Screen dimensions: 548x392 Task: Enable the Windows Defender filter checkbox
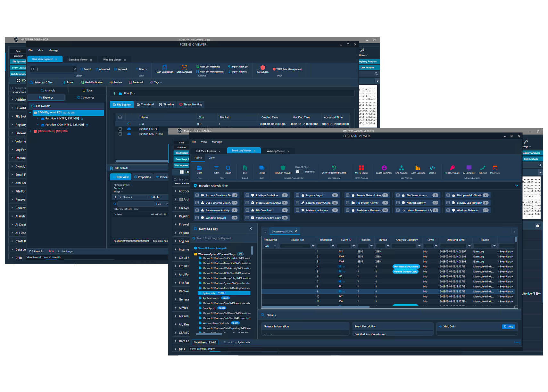[448, 210]
